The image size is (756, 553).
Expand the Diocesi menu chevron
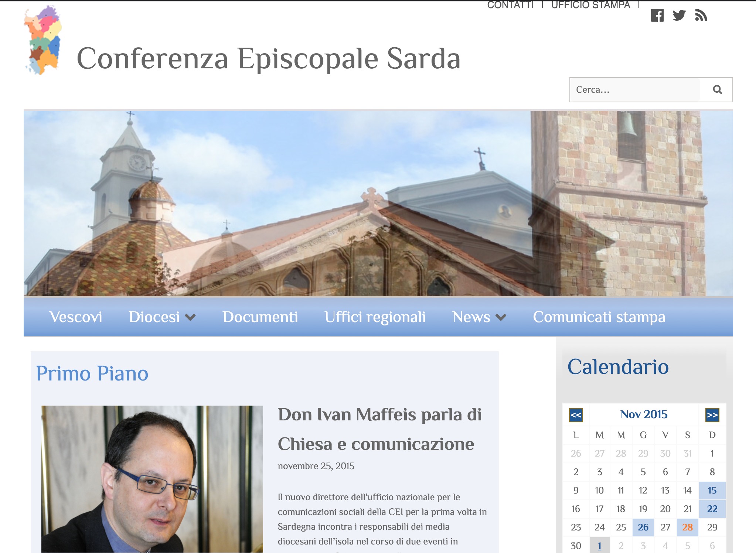tap(190, 317)
